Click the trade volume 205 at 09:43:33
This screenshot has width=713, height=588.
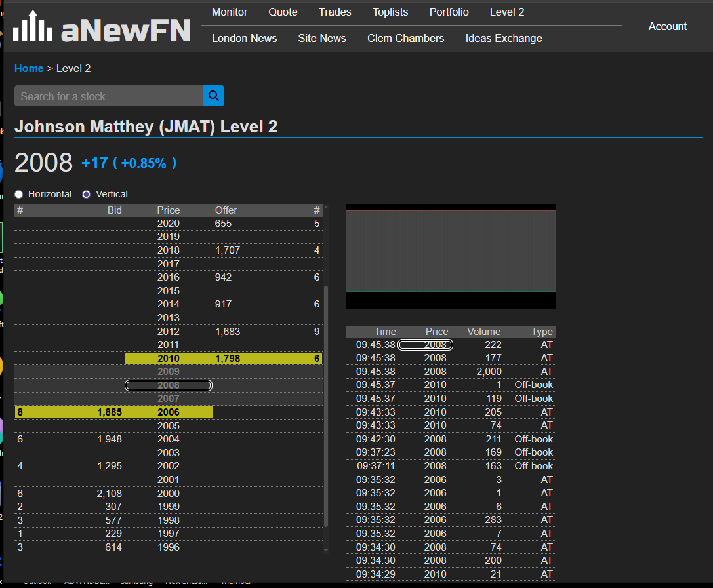click(x=493, y=412)
